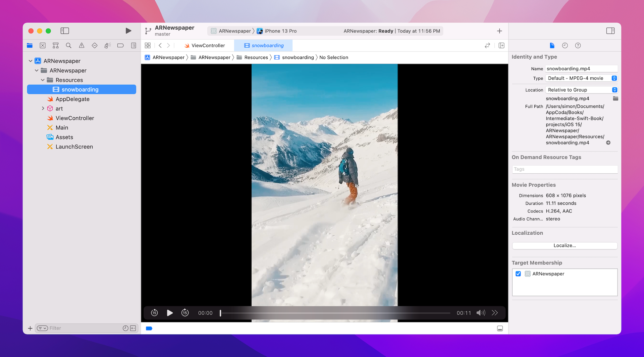Image resolution: width=644 pixels, height=357 pixels.
Task: Reveal snowboarding.mp4 in Finder via arrow icon
Action: tap(608, 143)
